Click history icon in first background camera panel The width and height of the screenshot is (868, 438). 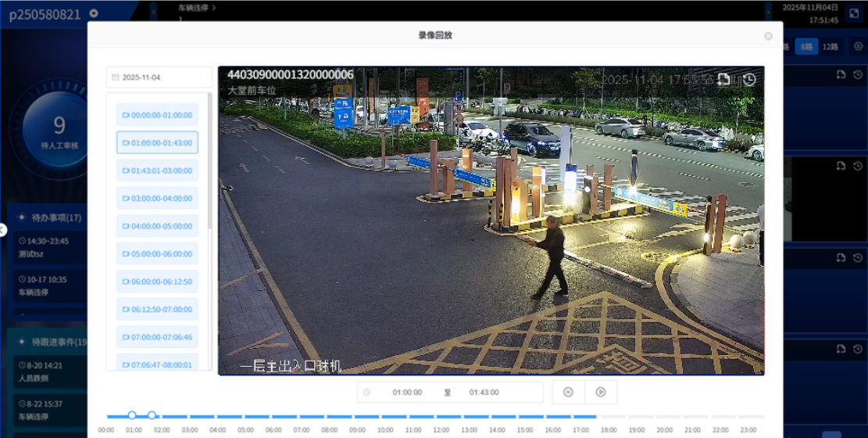coord(858,75)
